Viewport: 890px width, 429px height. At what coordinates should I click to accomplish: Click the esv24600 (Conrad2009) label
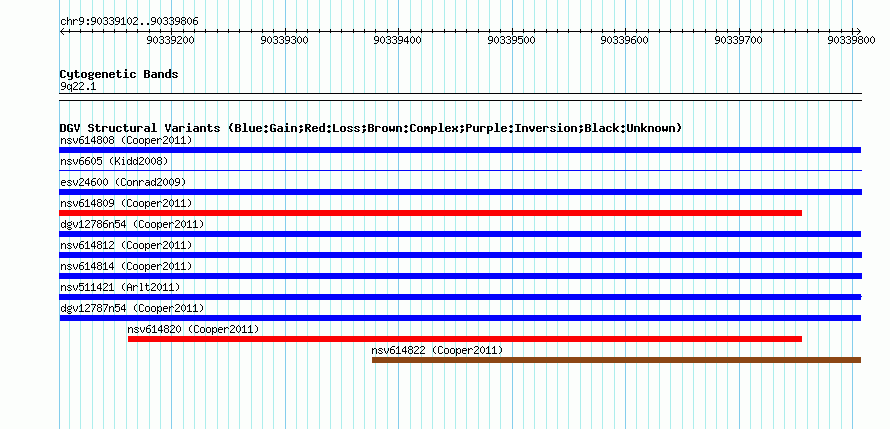click(123, 182)
